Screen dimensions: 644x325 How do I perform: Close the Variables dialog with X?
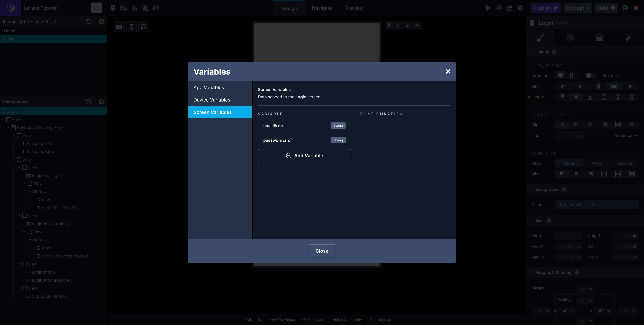point(448,71)
